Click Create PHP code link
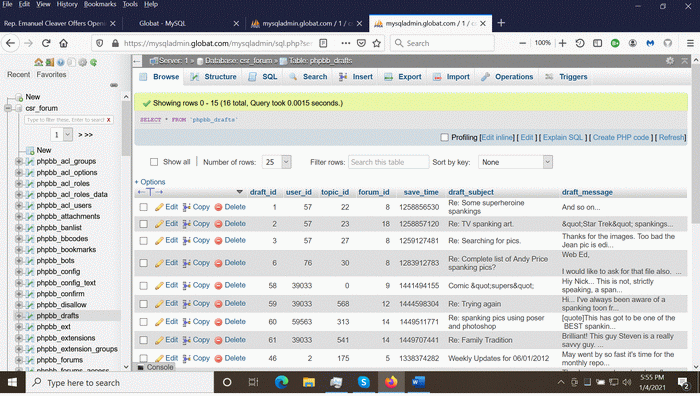 [x=621, y=138]
